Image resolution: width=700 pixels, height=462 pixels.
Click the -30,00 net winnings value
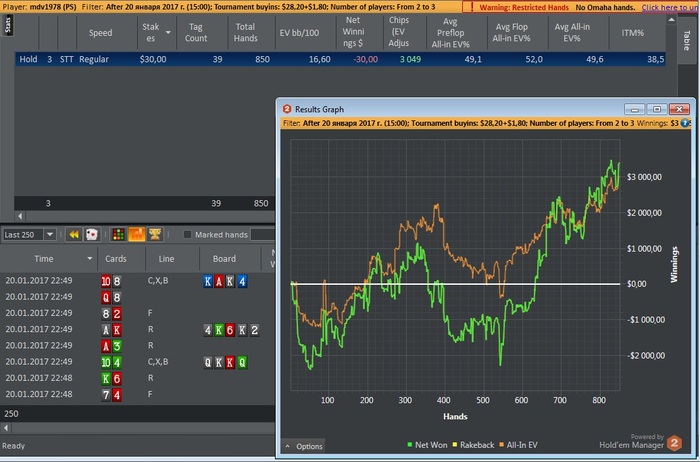tap(366, 59)
